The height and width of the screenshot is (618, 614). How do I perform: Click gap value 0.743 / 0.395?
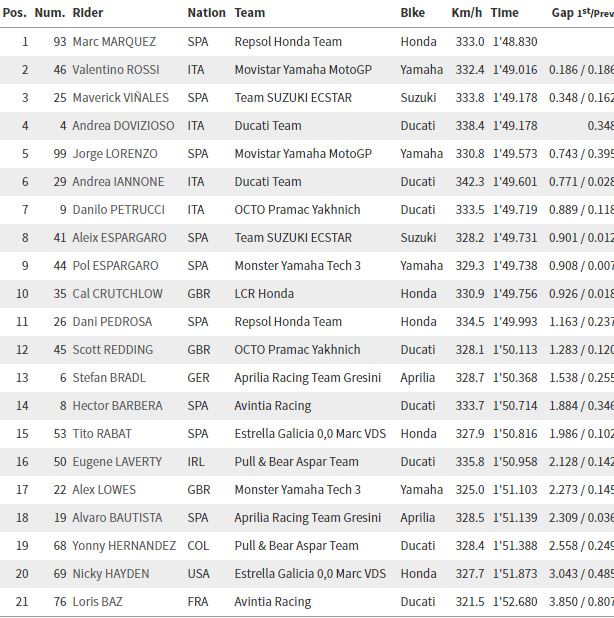[581, 154]
